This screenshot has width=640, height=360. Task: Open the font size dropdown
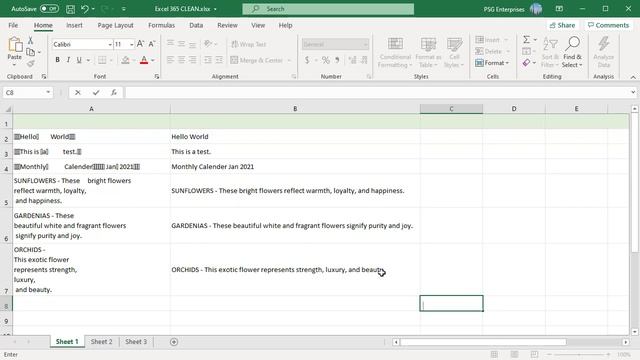pyautogui.click(x=131, y=44)
